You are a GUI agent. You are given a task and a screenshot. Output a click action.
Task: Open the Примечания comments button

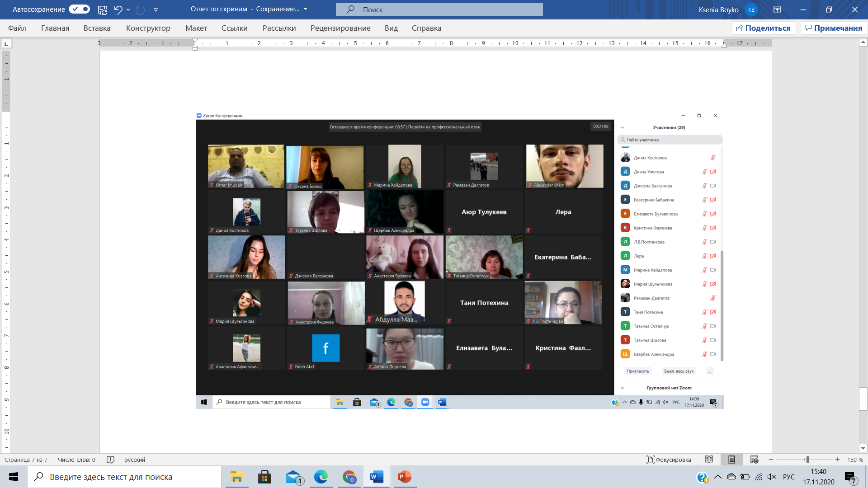(x=834, y=28)
